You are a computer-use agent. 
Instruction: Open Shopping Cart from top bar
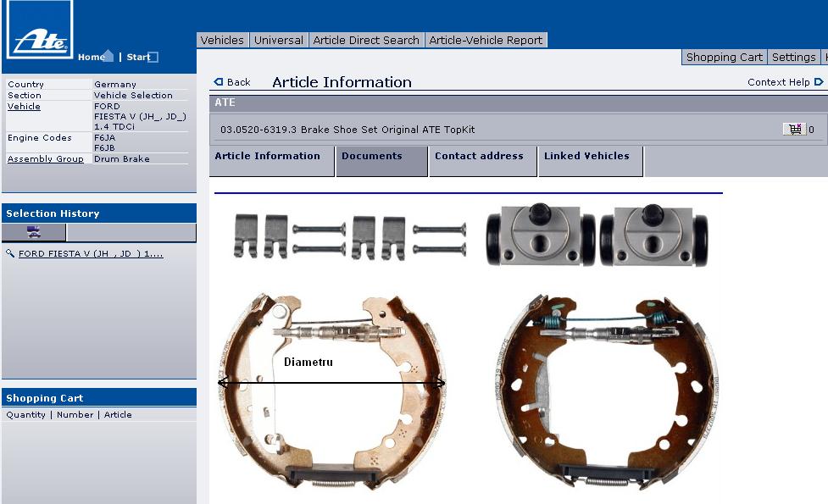point(724,57)
